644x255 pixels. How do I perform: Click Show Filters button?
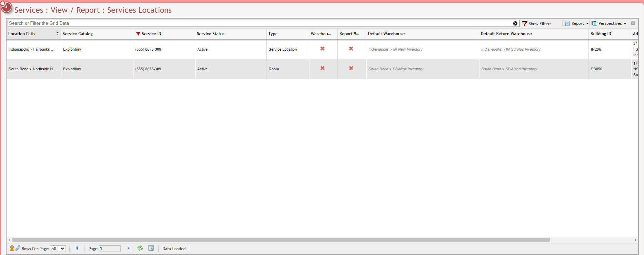[x=537, y=23]
